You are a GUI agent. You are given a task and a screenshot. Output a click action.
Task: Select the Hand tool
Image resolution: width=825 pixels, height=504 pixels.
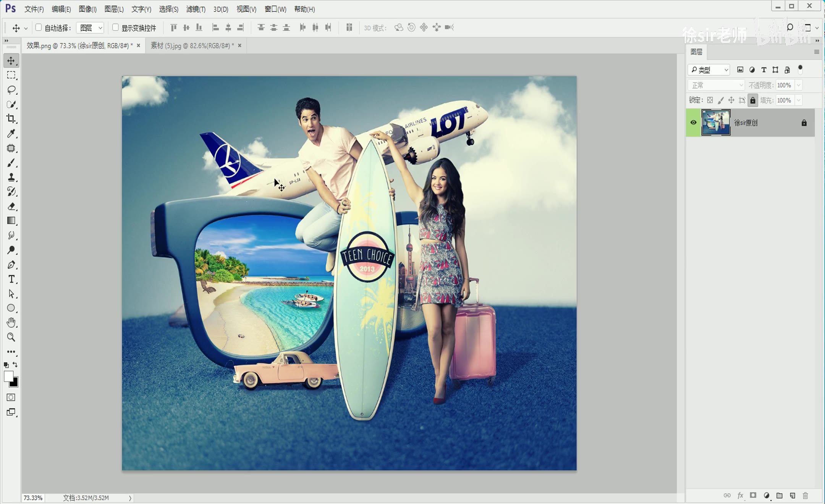pyautogui.click(x=11, y=323)
